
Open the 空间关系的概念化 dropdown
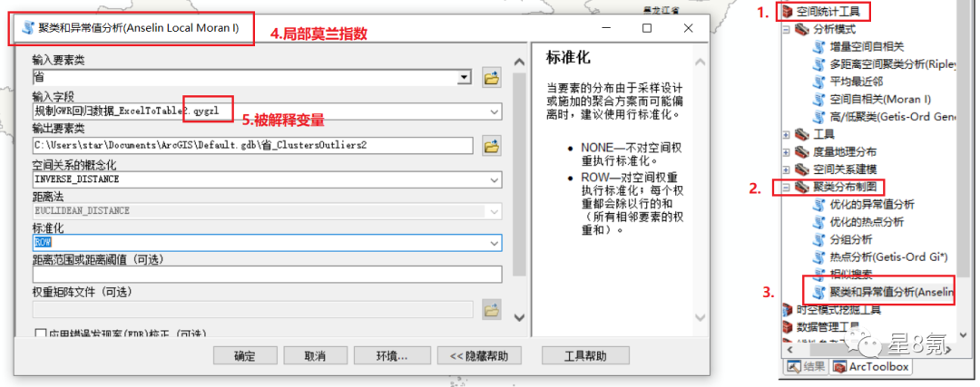[x=495, y=179]
